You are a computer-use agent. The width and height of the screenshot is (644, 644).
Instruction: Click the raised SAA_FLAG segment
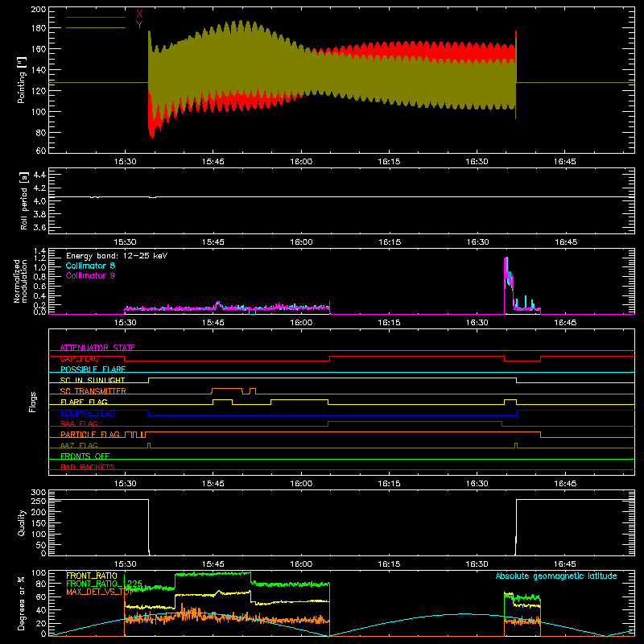click(415, 421)
